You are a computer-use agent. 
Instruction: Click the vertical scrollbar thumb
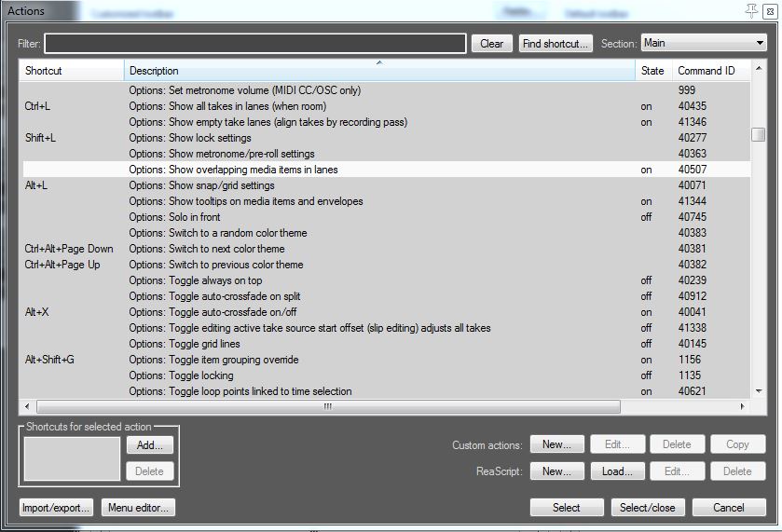tap(759, 134)
